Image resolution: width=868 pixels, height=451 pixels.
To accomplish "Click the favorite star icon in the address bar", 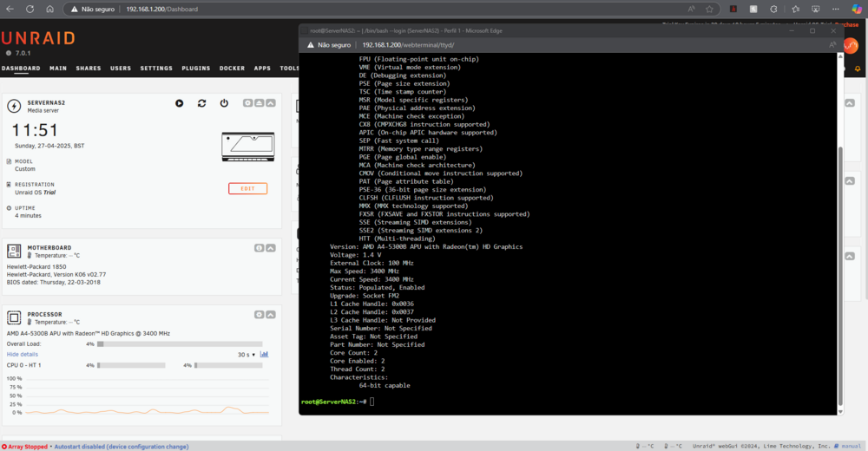I will 709,9.
